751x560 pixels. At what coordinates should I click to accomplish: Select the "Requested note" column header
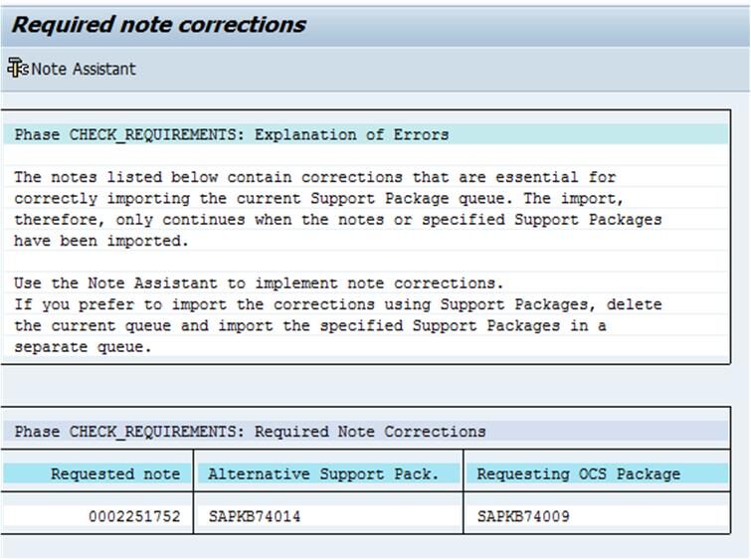coord(115,474)
